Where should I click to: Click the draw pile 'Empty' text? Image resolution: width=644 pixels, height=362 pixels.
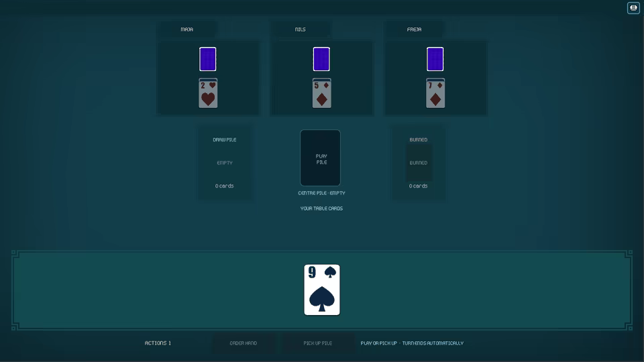pos(225,163)
